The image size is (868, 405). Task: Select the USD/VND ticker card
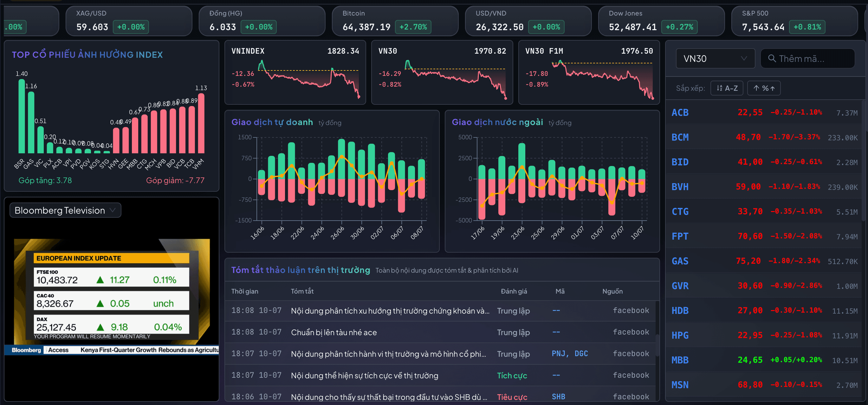tap(528, 21)
